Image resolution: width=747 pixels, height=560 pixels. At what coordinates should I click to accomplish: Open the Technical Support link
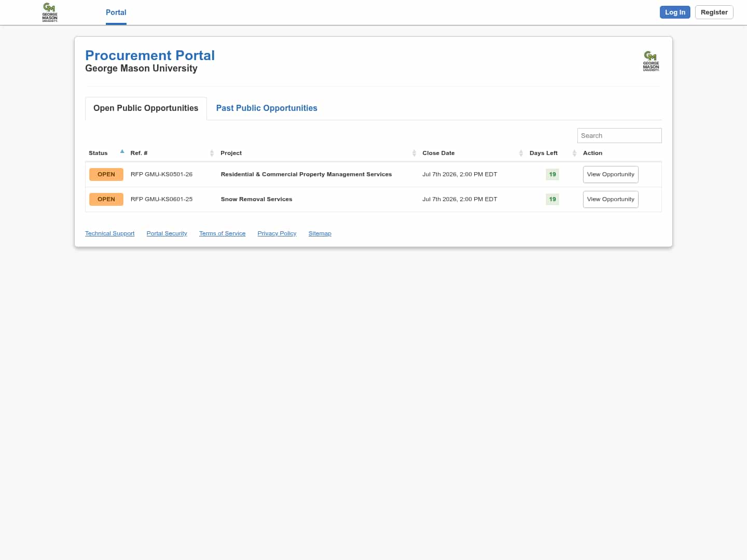[x=109, y=234]
